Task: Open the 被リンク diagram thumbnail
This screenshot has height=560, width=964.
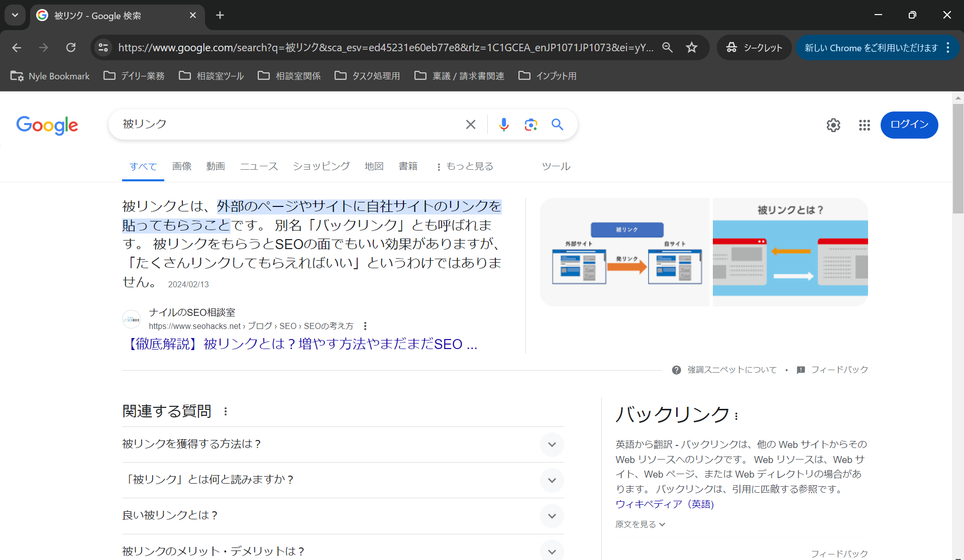Action: coord(625,252)
